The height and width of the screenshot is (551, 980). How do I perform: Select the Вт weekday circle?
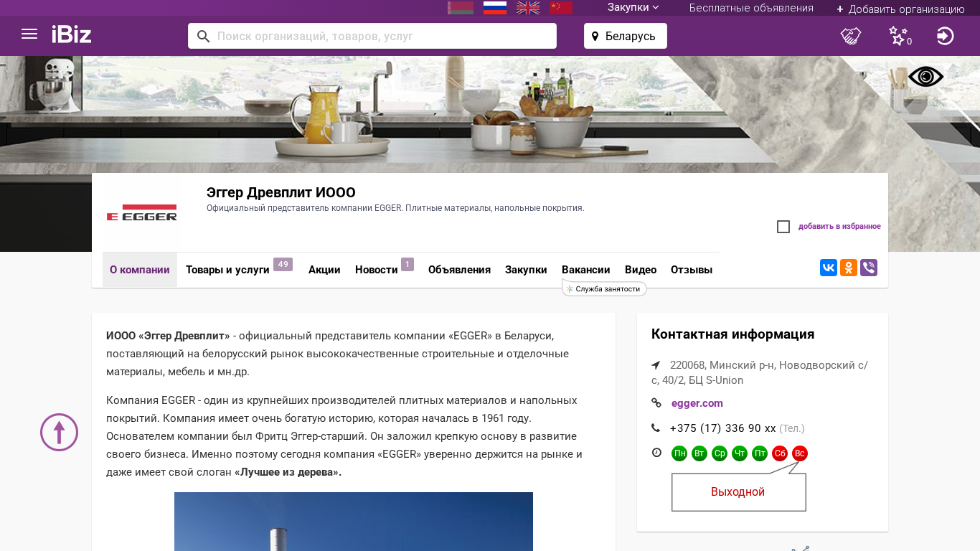(x=699, y=453)
